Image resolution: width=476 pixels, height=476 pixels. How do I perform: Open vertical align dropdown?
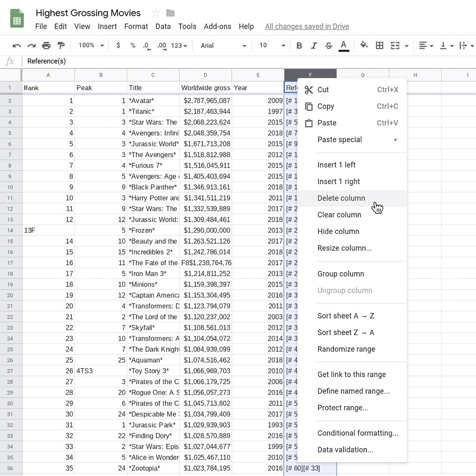tap(446, 45)
